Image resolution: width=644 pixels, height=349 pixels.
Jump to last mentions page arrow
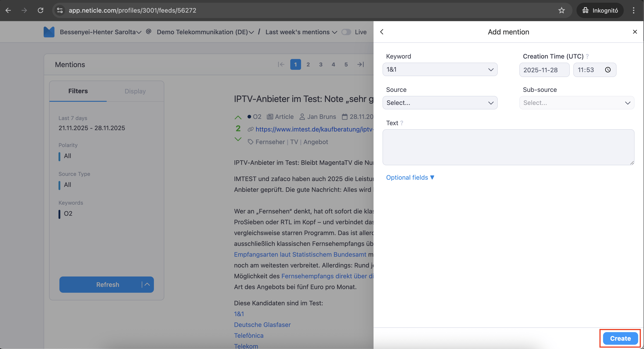pos(360,65)
